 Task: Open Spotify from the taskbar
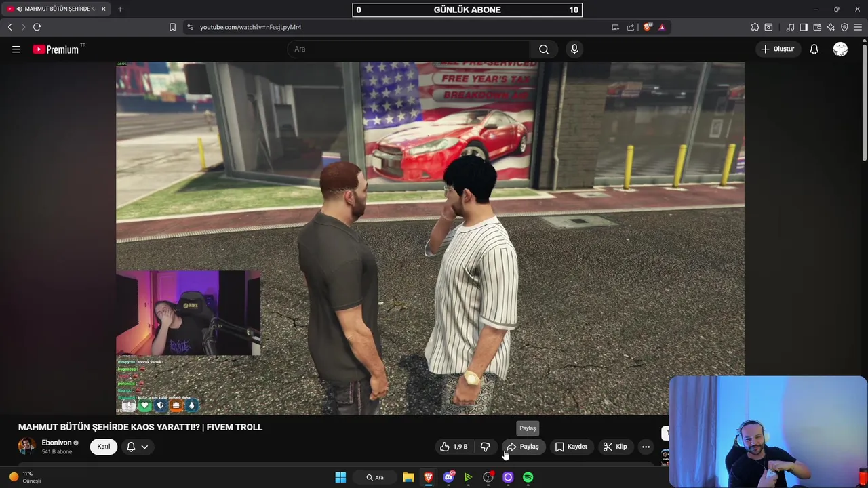click(x=528, y=477)
